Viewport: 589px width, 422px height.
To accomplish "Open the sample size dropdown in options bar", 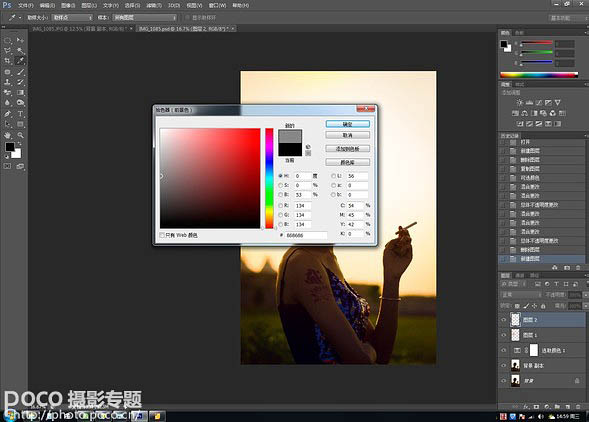I will [x=72, y=18].
